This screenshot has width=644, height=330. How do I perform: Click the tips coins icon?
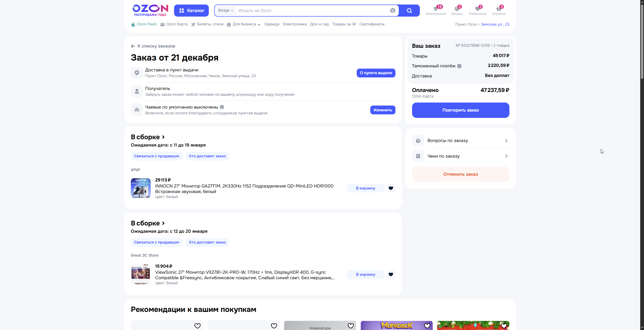coord(137,110)
